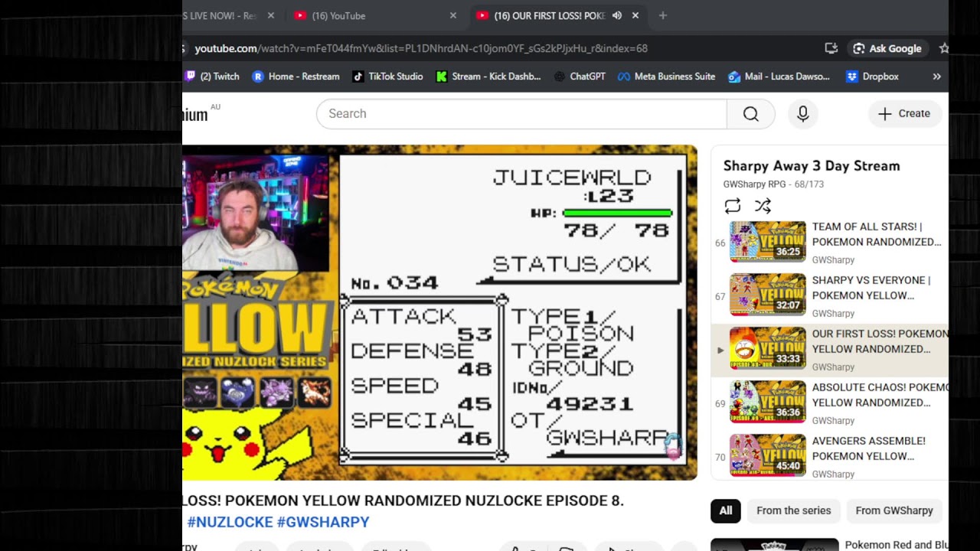Mute audio on the OUR FIRST LOSS tab
This screenshot has height=551, width=980.
pyautogui.click(x=617, y=15)
